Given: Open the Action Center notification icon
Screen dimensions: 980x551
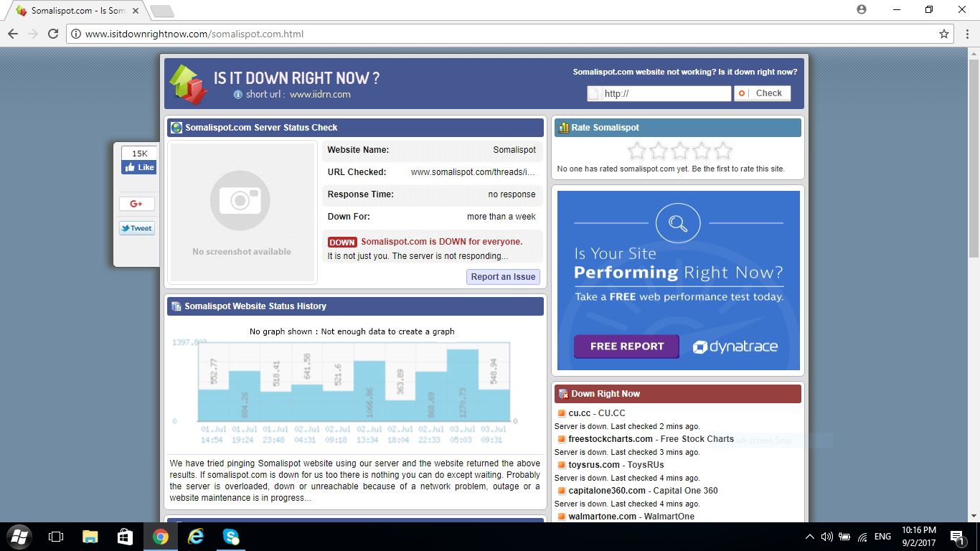Looking at the screenshot, I should [956, 537].
